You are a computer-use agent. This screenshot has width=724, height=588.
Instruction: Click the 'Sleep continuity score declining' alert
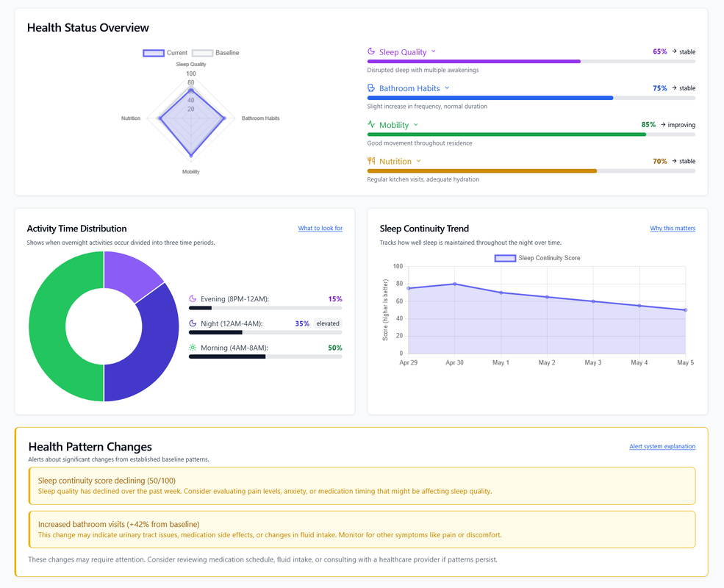[362, 486]
